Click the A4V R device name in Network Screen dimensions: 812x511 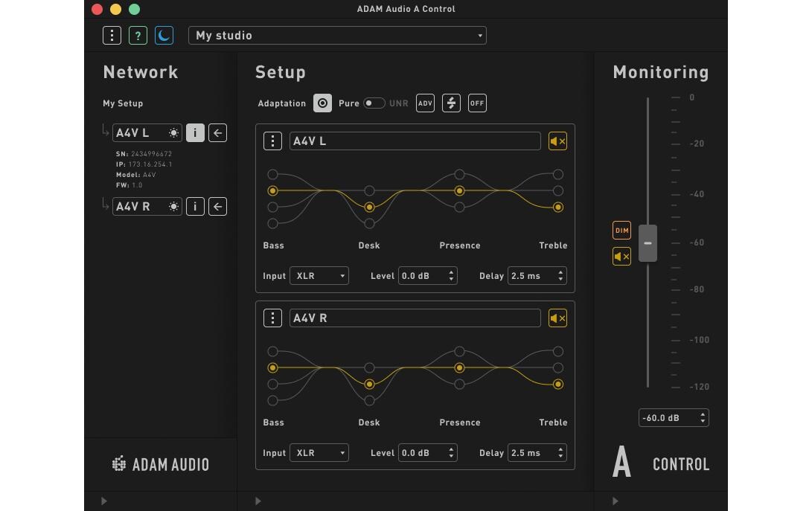pos(133,207)
